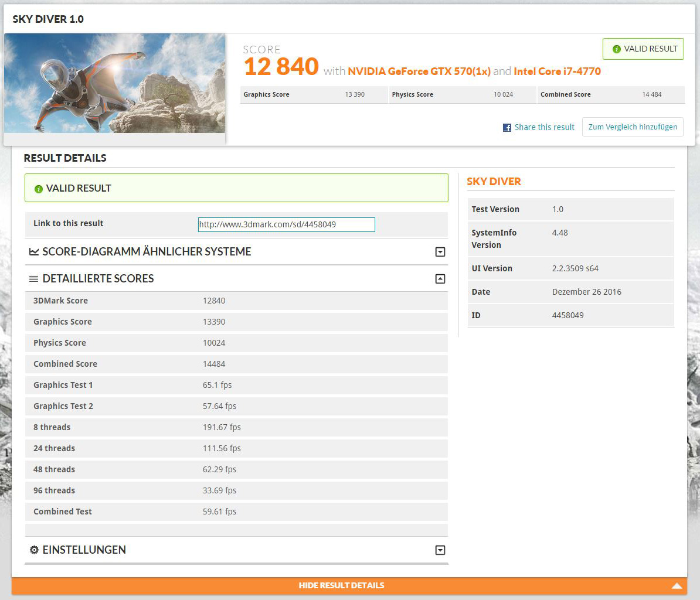
Task: Expand the Score-Diagramm ähnlicher Systeme section
Action: tap(440, 252)
